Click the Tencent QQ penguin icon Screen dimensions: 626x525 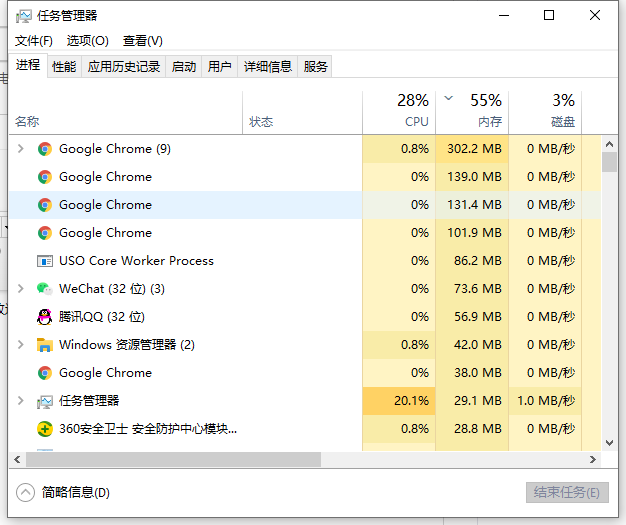pos(44,317)
